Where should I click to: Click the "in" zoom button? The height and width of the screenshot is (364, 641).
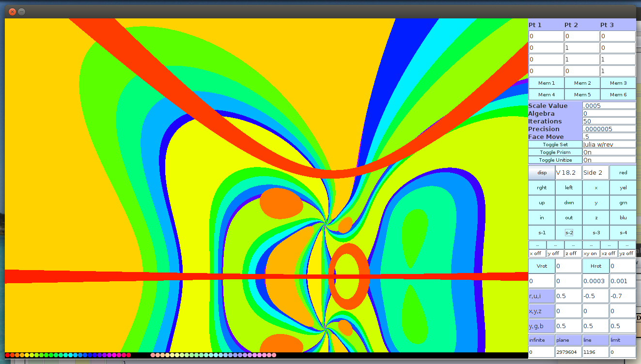pyautogui.click(x=542, y=218)
